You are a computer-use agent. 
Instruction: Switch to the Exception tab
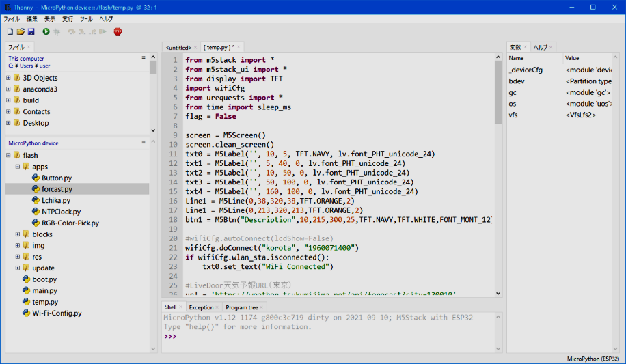click(x=201, y=307)
